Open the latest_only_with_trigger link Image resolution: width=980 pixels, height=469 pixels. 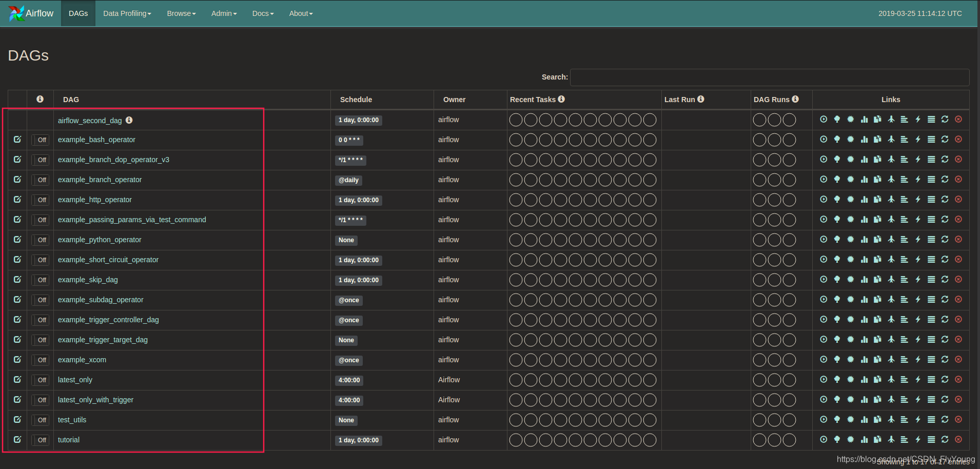click(x=95, y=400)
